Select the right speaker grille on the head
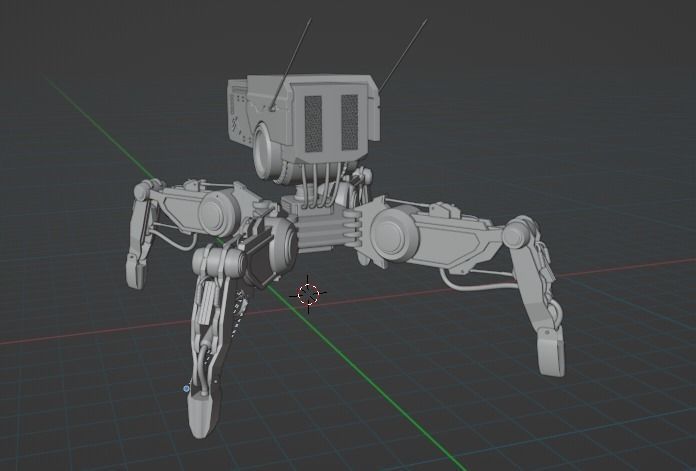 pyautogui.click(x=349, y=122)
